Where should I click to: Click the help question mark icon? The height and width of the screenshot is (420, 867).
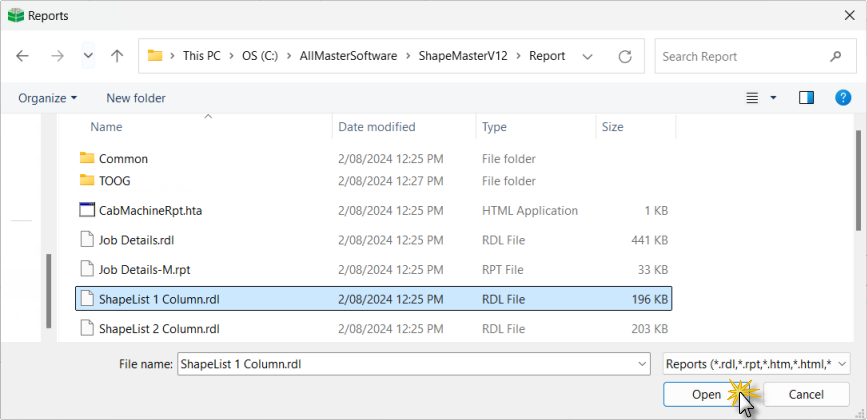[843, 97]
